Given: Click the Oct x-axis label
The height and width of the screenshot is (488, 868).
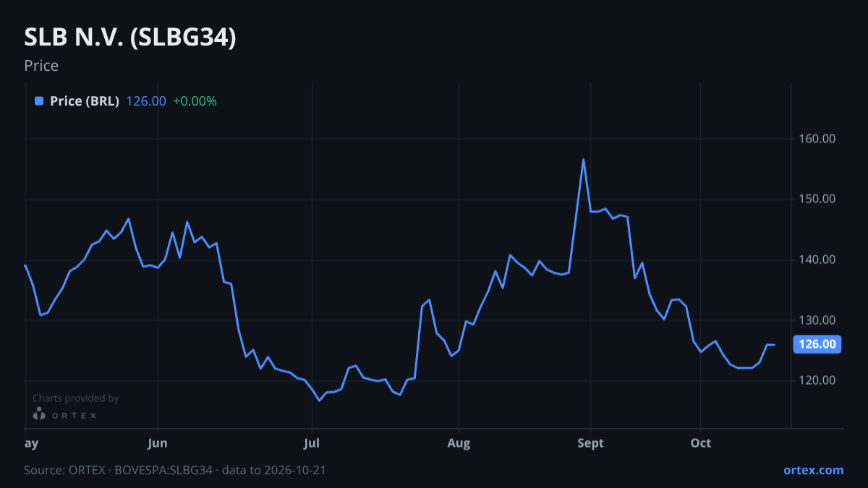Looking at the screenshot, I should point(701,442).
